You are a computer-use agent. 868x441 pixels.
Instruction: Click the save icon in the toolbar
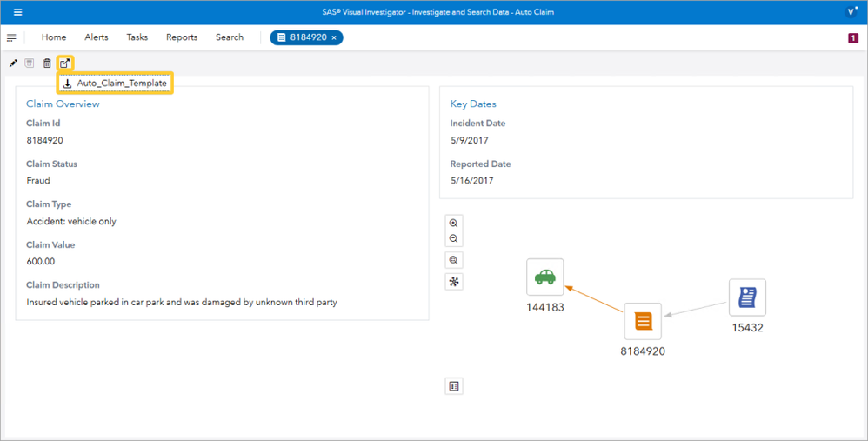tap(30, 63)
